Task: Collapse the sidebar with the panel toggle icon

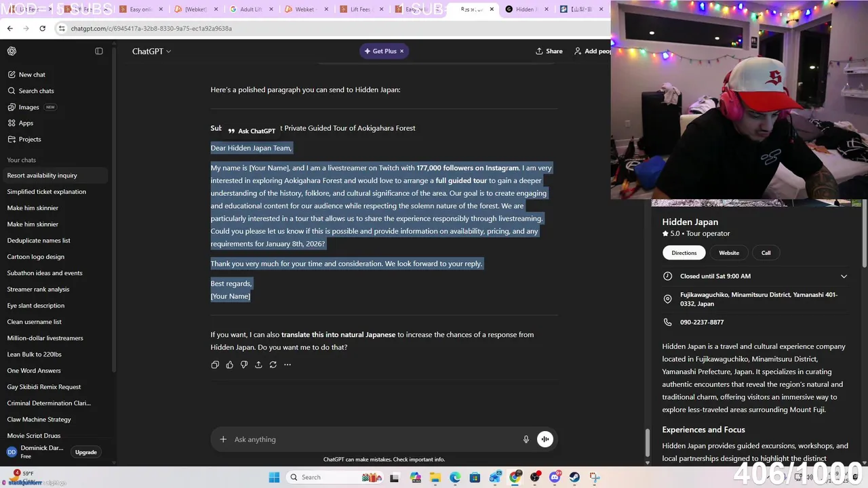Action: pyautogui.click(x=99, y=51)
